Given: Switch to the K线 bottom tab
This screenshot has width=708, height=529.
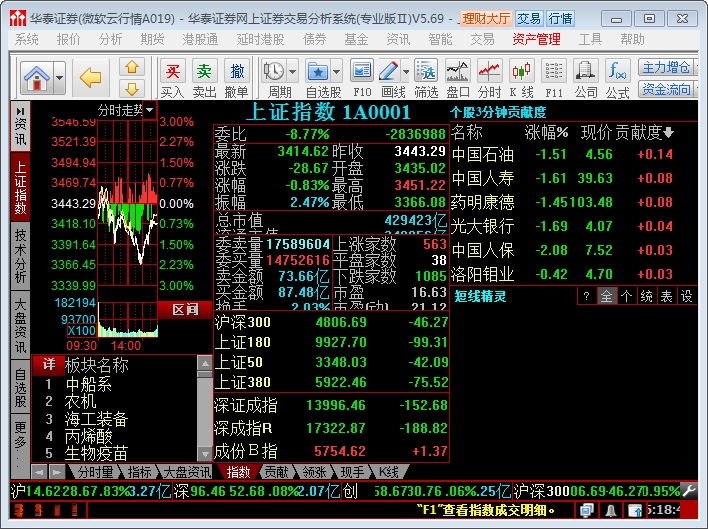Looking at the screenshot, I should (x=388, y=472).
